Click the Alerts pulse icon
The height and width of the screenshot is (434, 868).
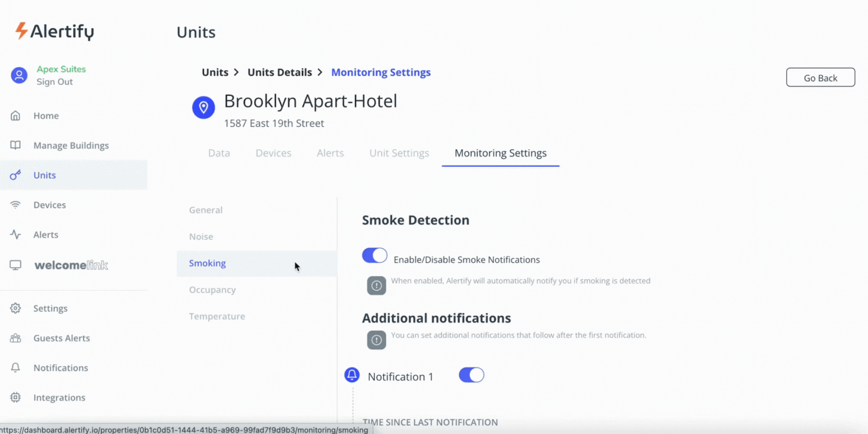coord(16,235)
